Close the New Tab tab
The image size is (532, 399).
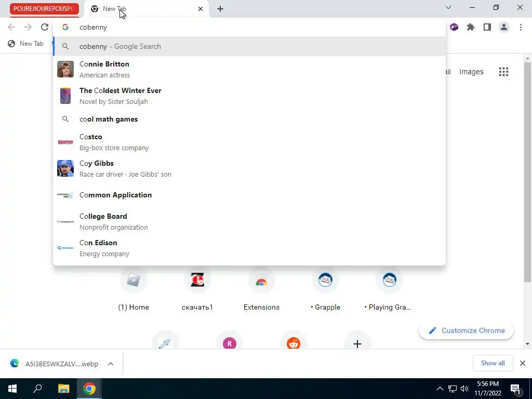click(x=201, y=9)
